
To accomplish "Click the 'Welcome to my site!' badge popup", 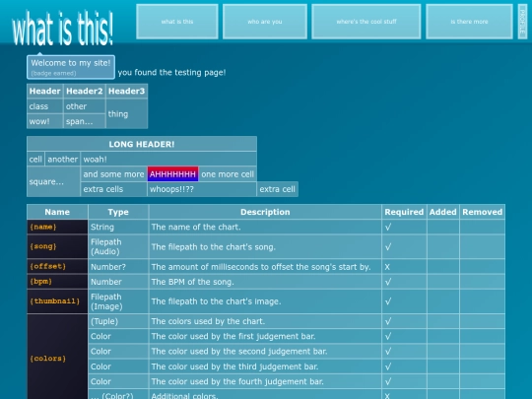I will point(71,67).
